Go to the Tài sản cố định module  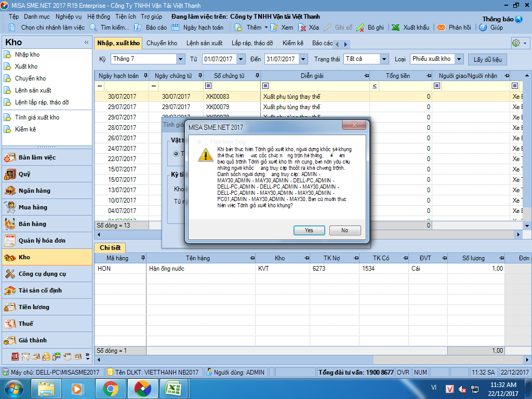tap(47, 290)
